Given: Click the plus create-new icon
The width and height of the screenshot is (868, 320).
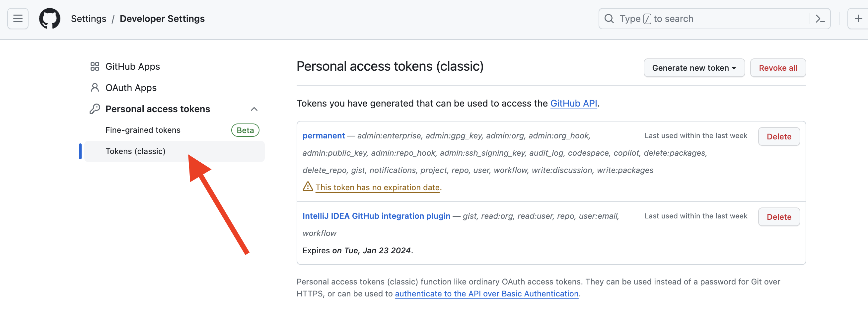Looking at the screenshot, I should (x=858, y=19).
